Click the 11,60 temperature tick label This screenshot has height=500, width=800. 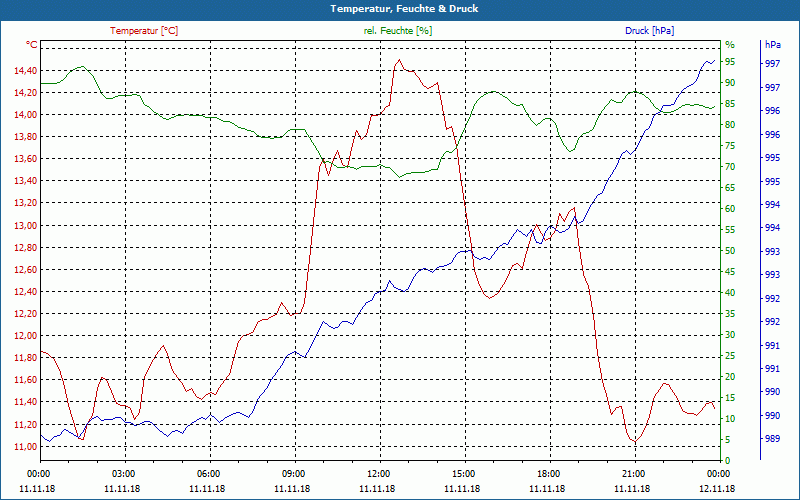pyautogui.click(x=26, y=380)
